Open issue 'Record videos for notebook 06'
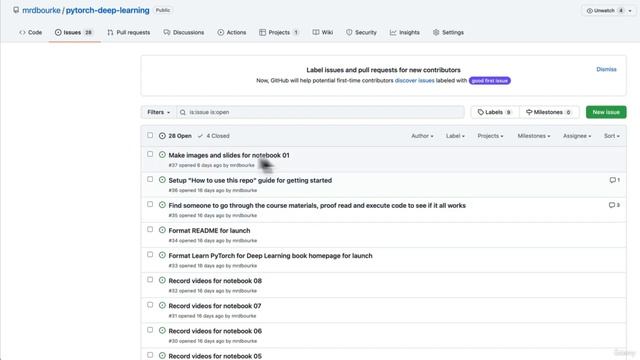This screenshot has width=640, height=360. tap(215, 331)
